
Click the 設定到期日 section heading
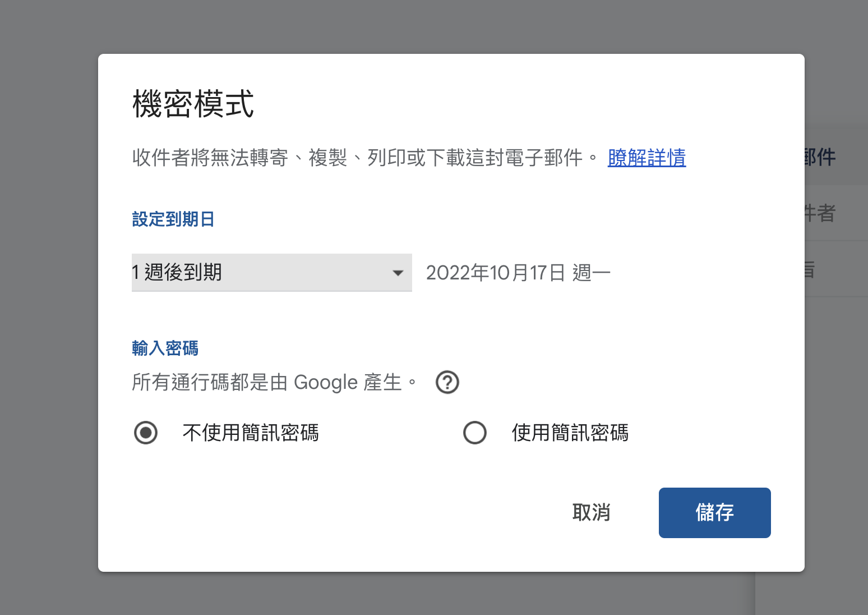click(173, 219)
